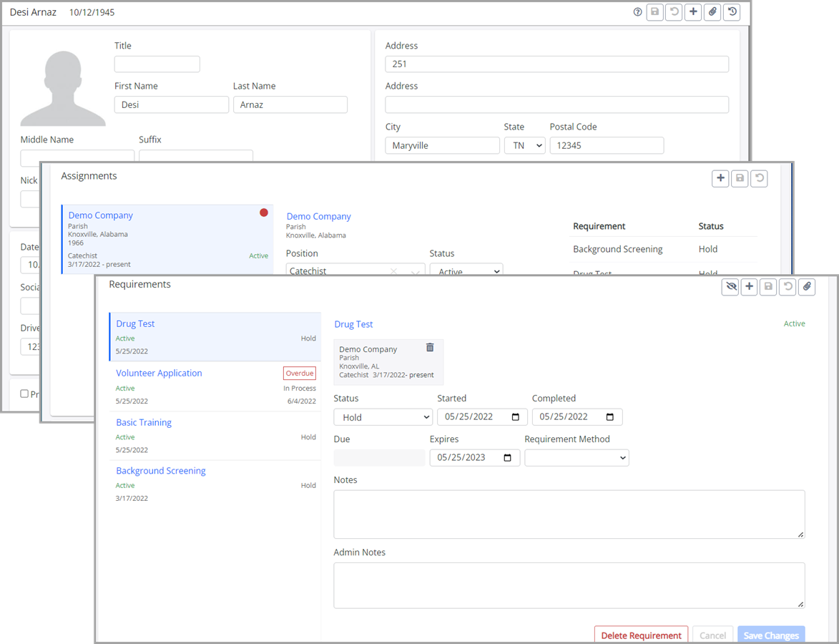Click plus icon in profile header
Image resolution: width=839 pixels, height=644 pixels.
click(694, 11)
